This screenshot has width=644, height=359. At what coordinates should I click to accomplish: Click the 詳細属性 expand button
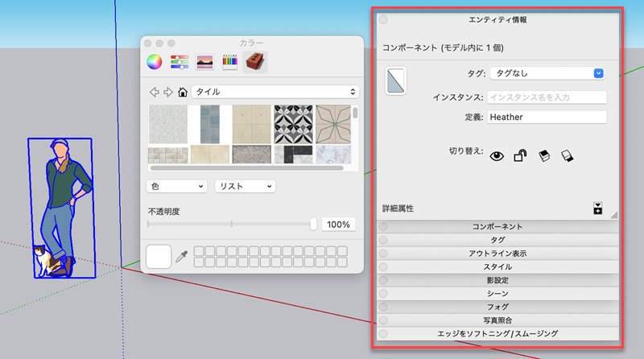point(597,208)
